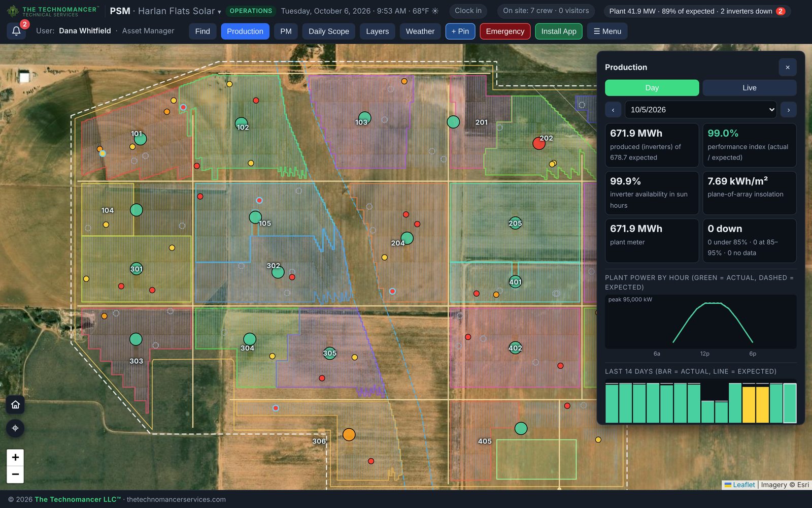Zoom in with the plus button

click(15, 457)
